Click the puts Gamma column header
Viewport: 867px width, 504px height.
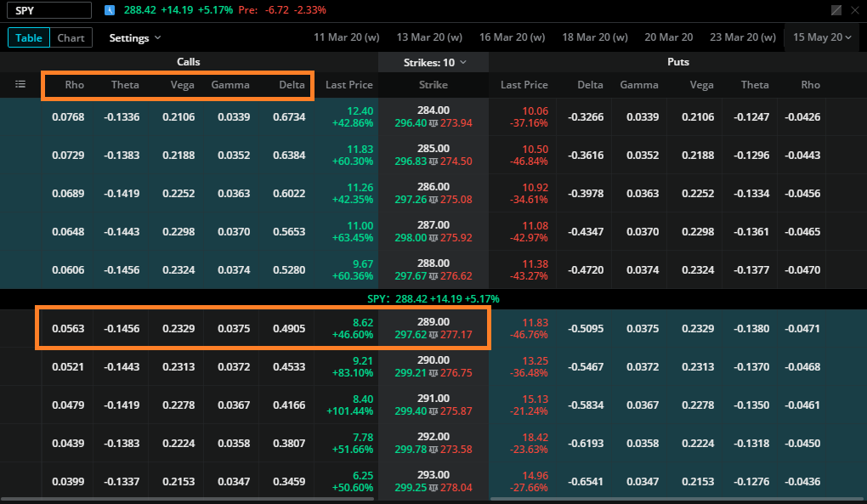click(x=638, y=84)
